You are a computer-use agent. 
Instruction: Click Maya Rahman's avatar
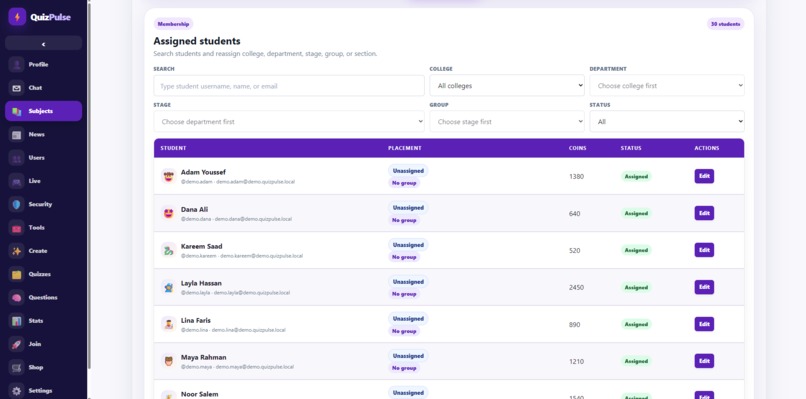[169, 361]
